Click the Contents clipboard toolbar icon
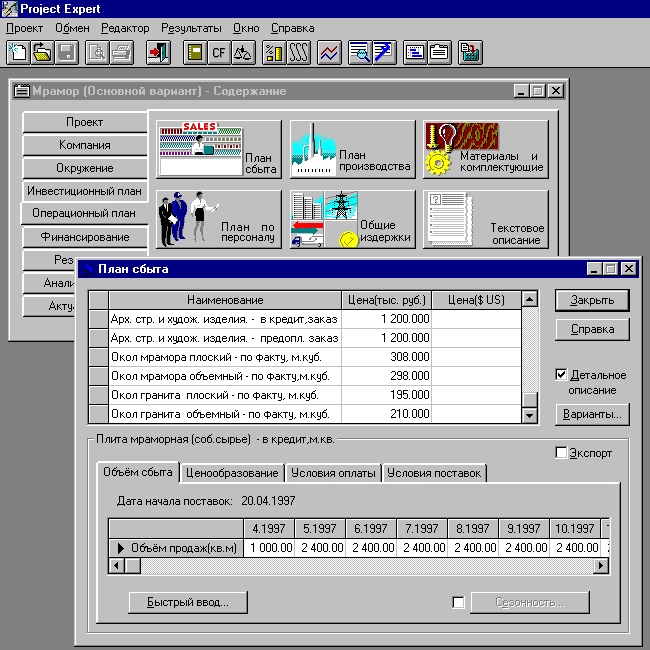The width and height of the screenshot is (650, 650). click(439, 52)
